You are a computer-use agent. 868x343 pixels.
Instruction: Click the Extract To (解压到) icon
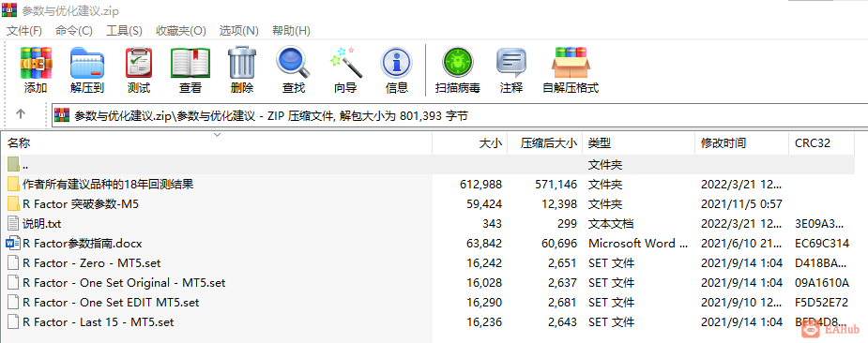[87, 63]
